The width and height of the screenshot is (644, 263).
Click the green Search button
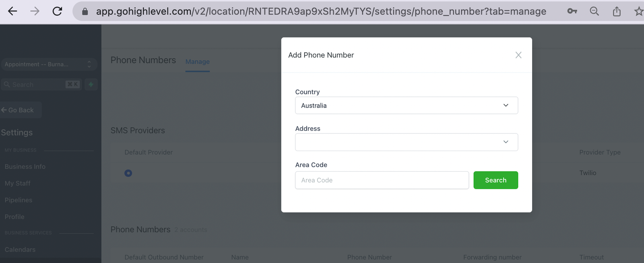click(x=495, y=180)
